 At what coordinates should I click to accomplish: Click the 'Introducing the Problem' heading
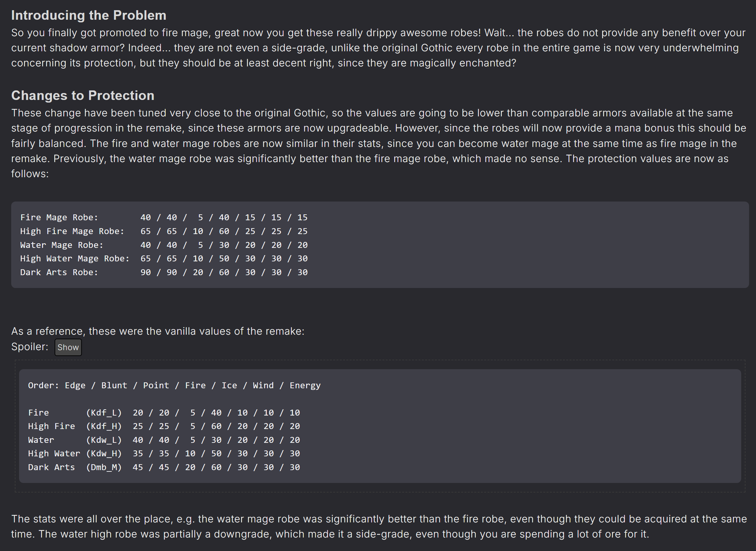point(89,15)
